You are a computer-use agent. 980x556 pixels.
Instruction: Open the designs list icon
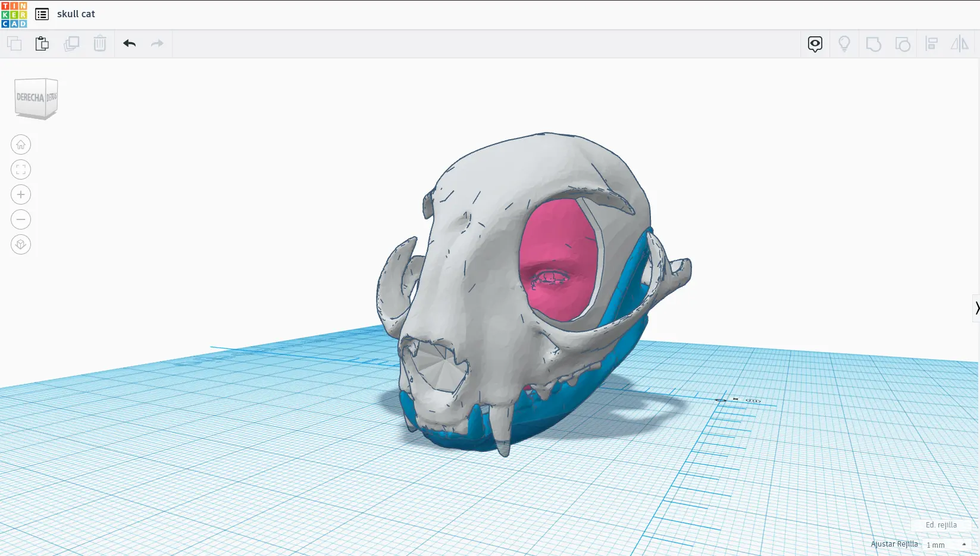point(42,14)
